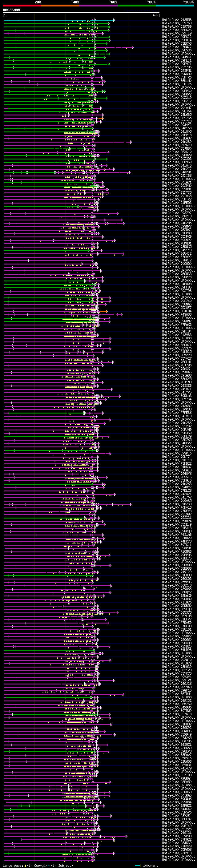Screen dimensions: 197x868
Task: Click the label UniRef100_C3VPW8
Action: 177,836
